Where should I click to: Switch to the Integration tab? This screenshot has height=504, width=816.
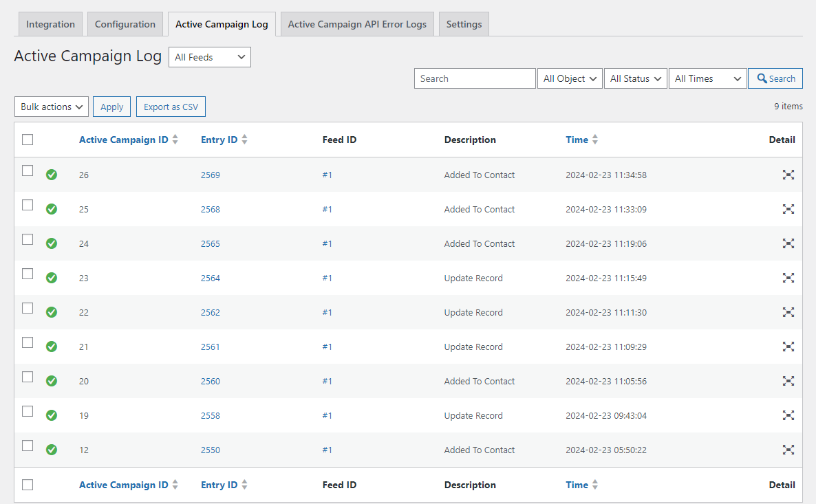(x=50, y=24)
